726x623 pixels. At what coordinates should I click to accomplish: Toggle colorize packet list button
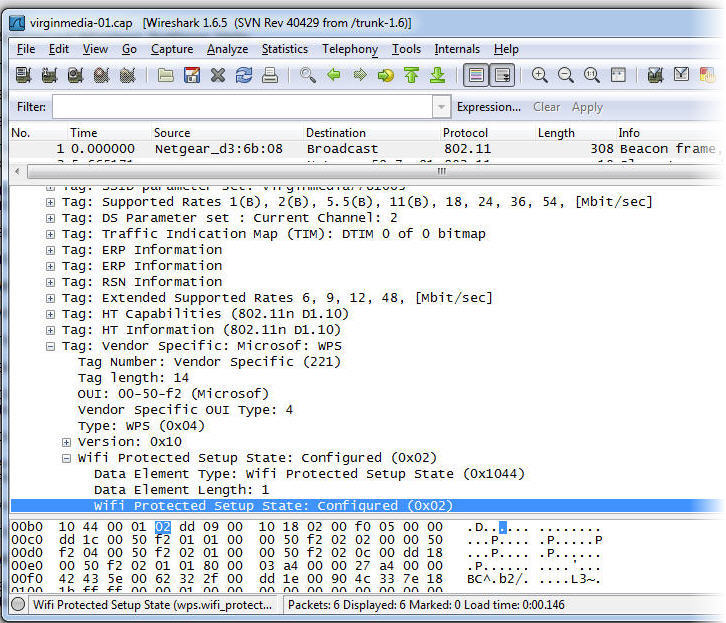[476, 75]
